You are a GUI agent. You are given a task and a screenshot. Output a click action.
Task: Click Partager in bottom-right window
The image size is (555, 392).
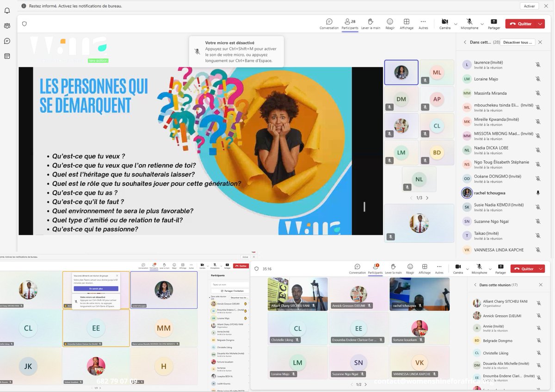coord(501,269)
